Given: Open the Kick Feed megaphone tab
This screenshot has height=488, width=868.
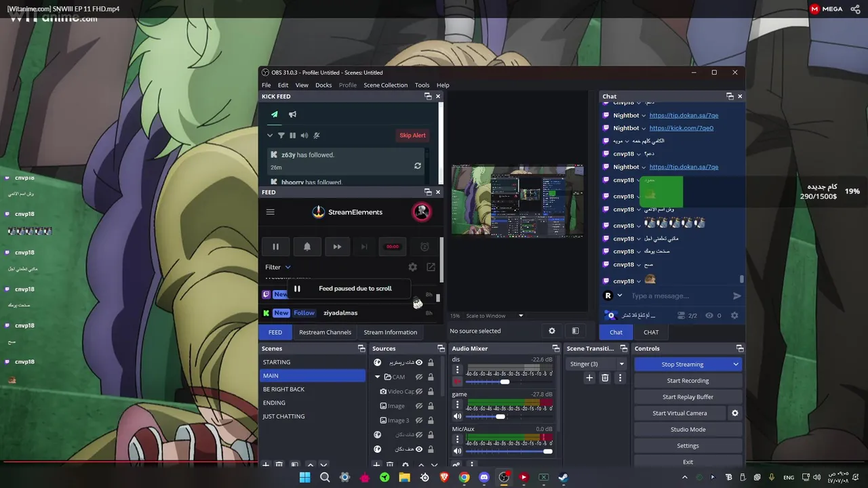Looking at the screenshot, I should pyautogui.click(x=292, y=115).
